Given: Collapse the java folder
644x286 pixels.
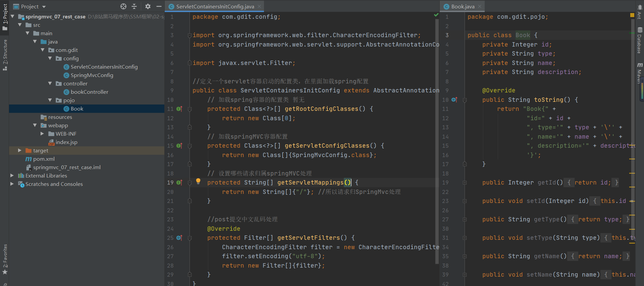Looking at the screenshot, I should click(x=35, y=42).
